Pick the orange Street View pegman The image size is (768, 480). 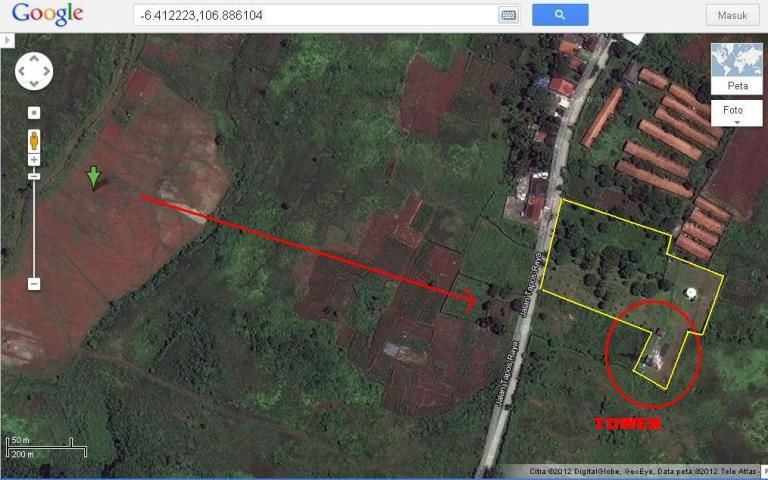tap(34, 138)
